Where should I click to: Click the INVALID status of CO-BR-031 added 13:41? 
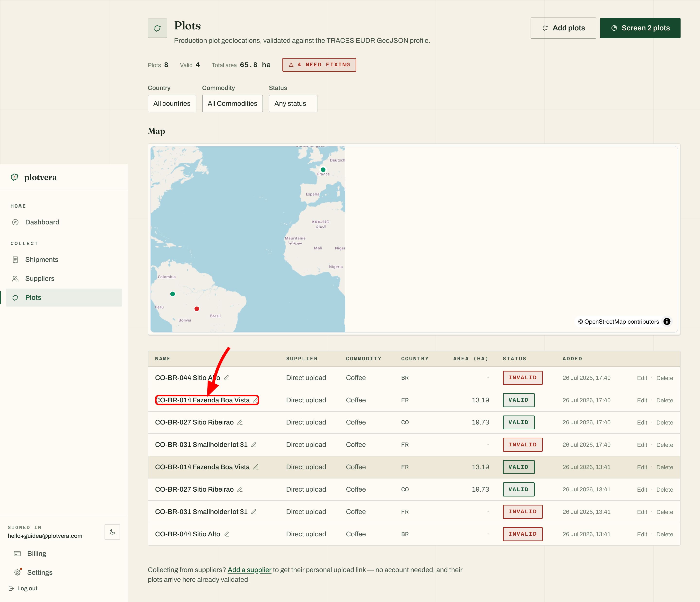pyautogui.click(x=523, y=511)
